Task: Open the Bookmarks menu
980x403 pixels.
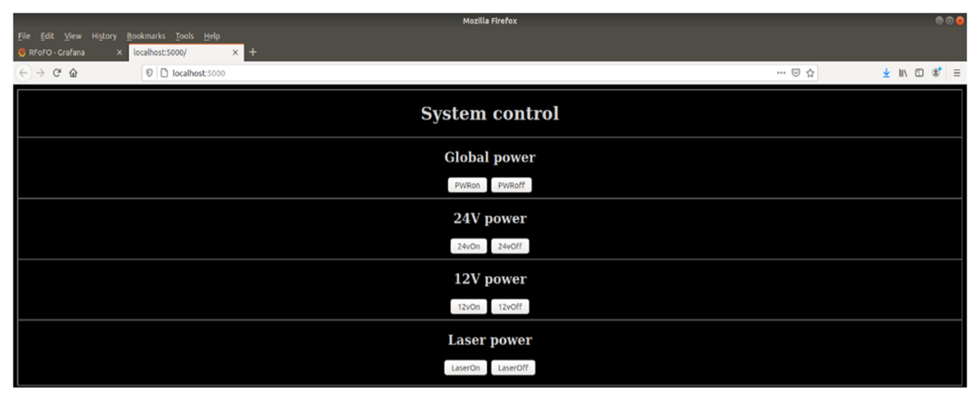Action: pos(146,36)
